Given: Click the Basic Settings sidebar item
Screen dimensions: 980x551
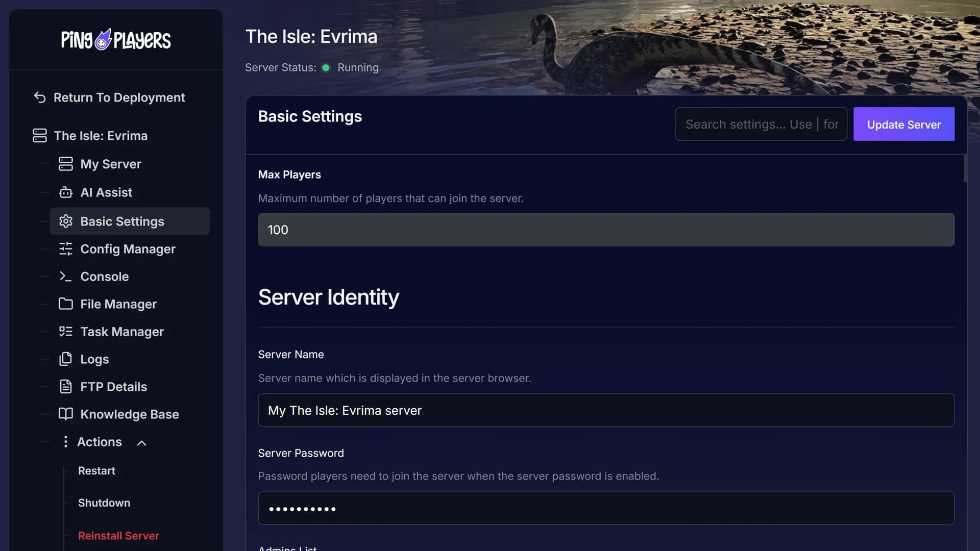Looking at the screenshot, I should [130, 221].
